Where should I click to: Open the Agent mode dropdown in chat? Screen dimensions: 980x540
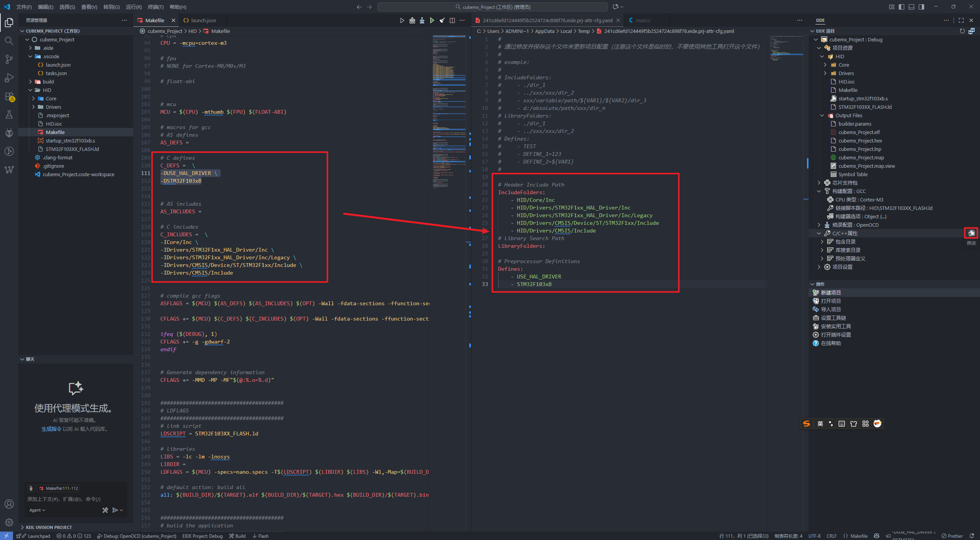tap(37, 510)
